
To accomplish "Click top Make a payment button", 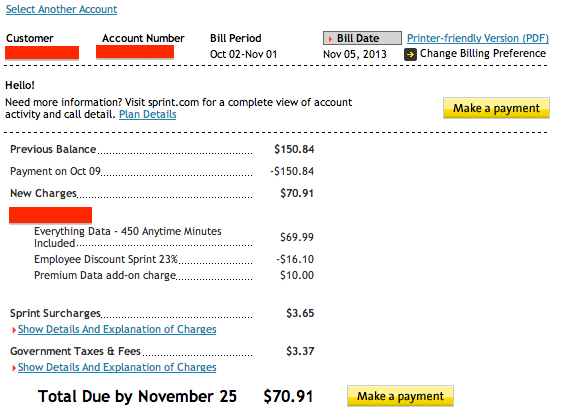I will [496, 108].
